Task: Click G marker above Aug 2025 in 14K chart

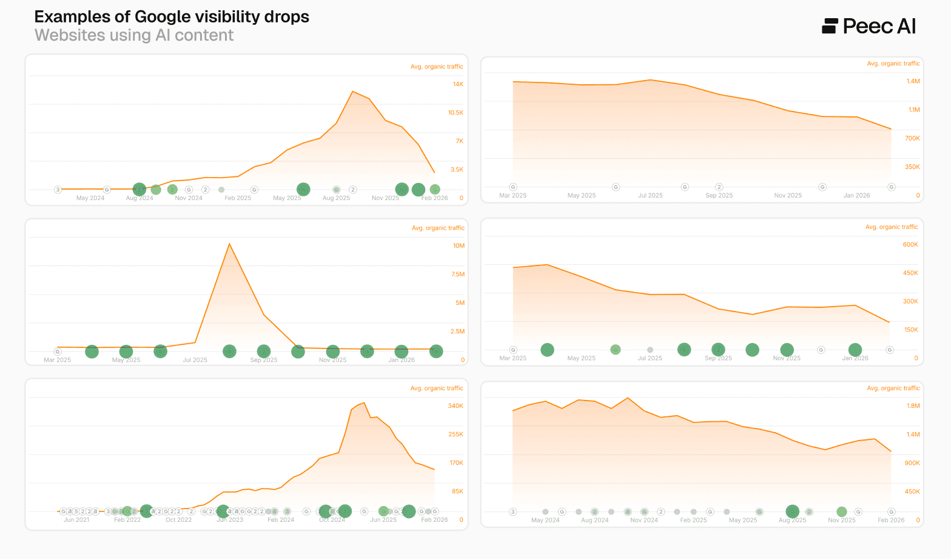Action: [x=337, y=190]
